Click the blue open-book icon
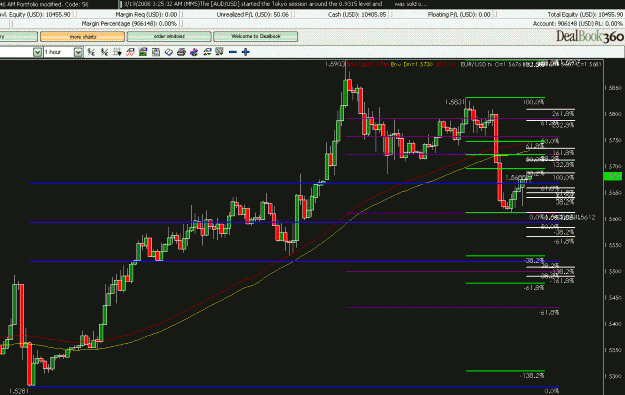625x395 pixels. pos(169,52)
